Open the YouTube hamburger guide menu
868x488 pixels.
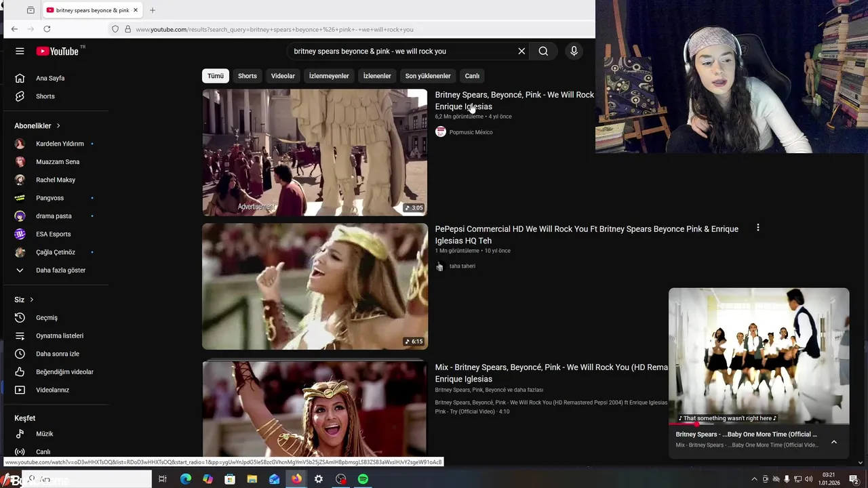(20, 51)
